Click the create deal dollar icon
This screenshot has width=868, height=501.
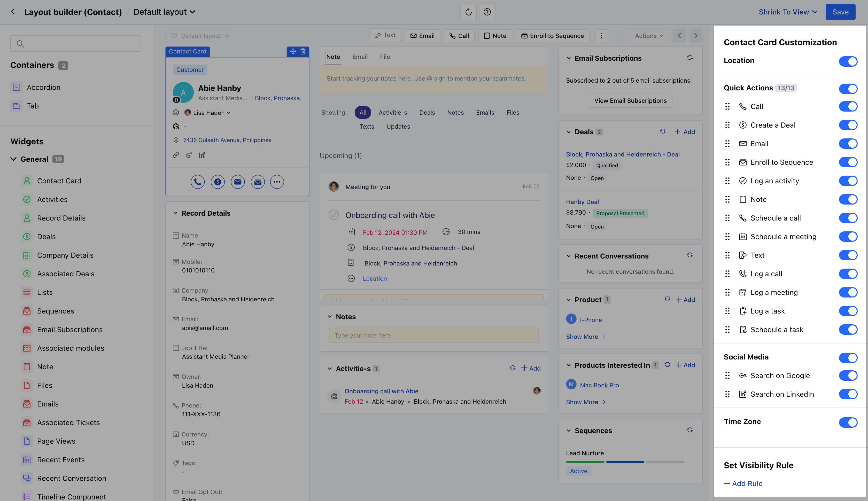pyautogui.click(x=218, y=182)
